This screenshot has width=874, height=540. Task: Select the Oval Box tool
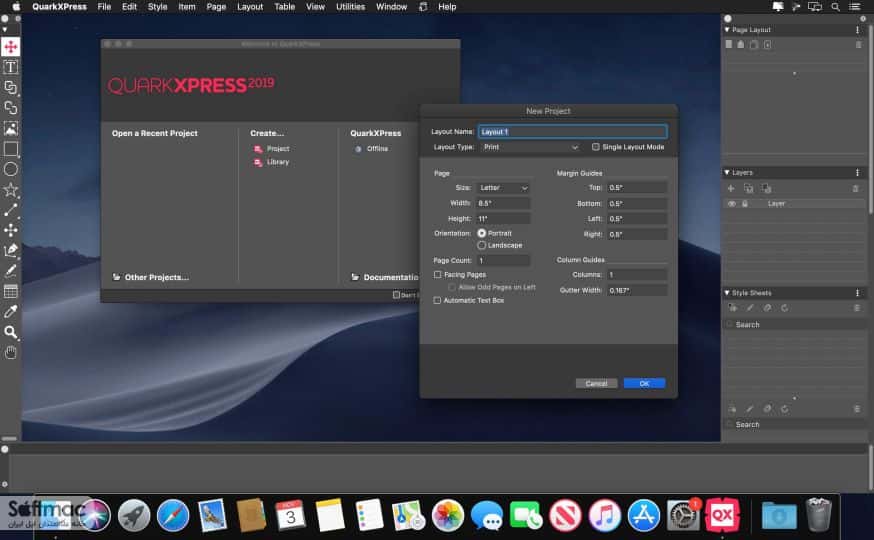point(11,169)
